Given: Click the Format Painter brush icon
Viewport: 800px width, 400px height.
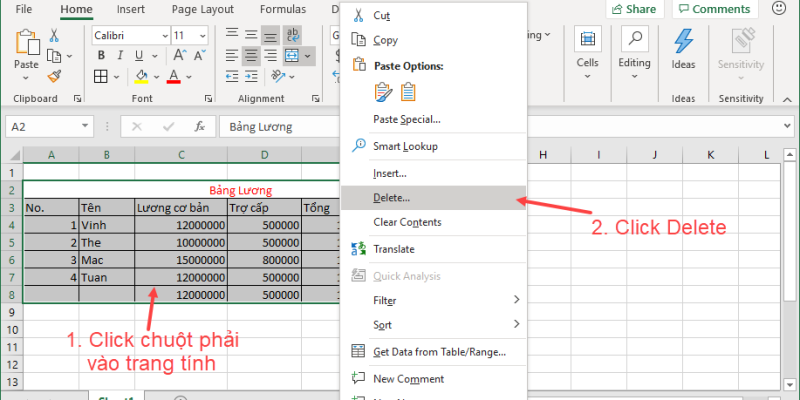Looking at the screenshot, I should point(54,76).
